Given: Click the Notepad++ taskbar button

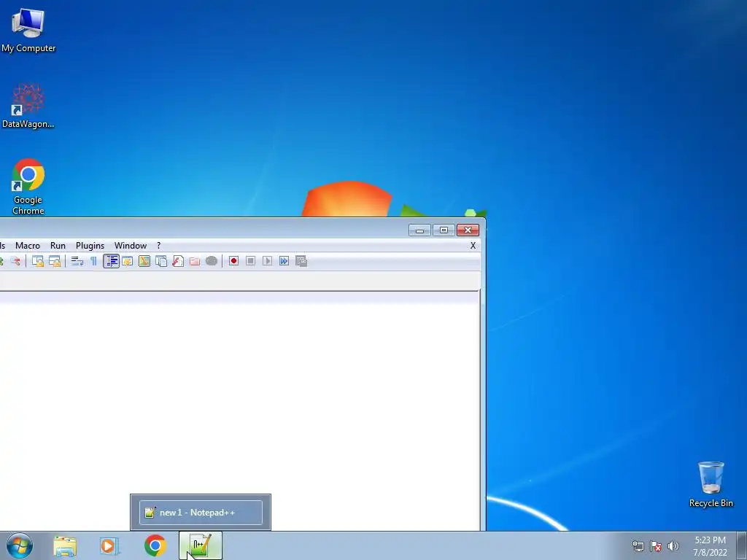Looking at the screenshot, I should tap(201, 545).
